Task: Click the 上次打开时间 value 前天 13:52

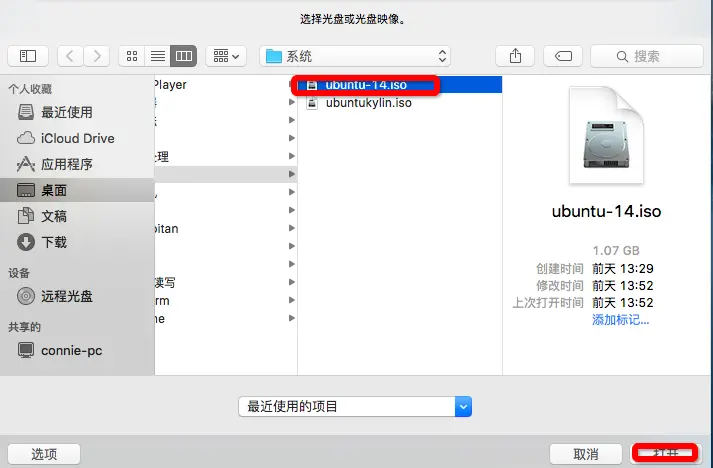Action: pos(623,302)
